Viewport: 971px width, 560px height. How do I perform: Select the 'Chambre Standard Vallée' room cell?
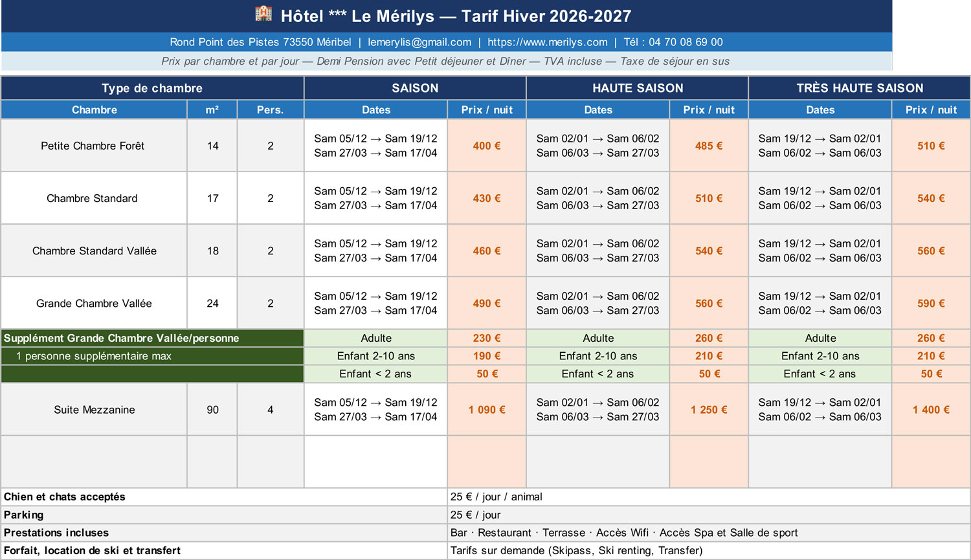94,251
